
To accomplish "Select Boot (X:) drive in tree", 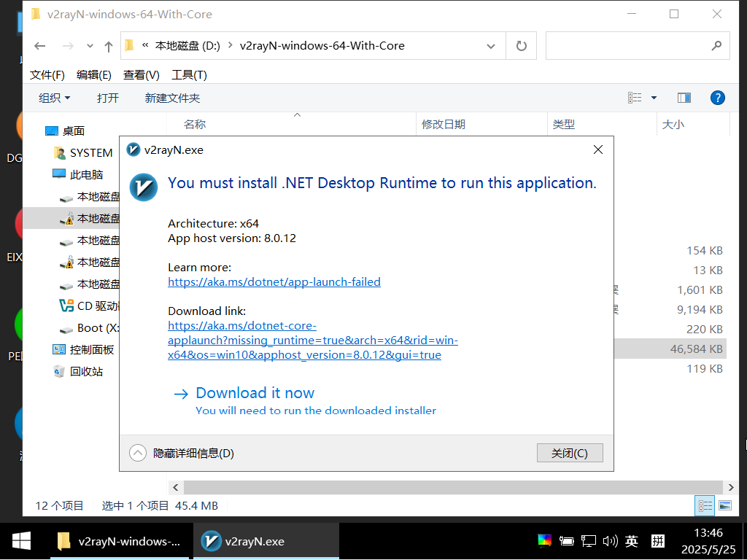I will [x=89, y=328].
